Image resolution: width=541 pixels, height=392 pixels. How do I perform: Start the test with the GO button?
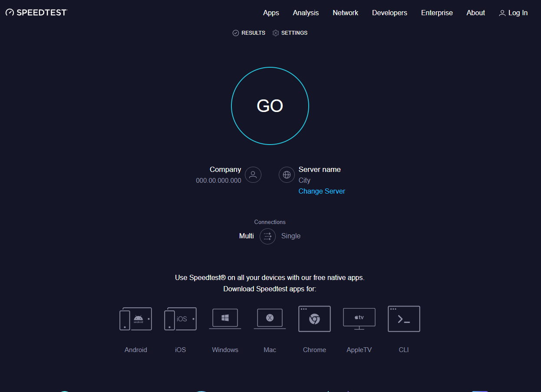click(270, 106)
